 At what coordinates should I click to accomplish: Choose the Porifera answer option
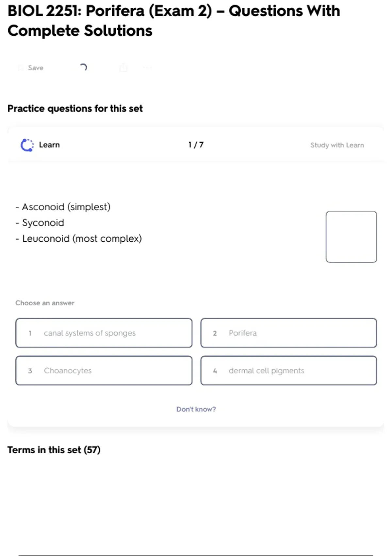tap(289, 333)
